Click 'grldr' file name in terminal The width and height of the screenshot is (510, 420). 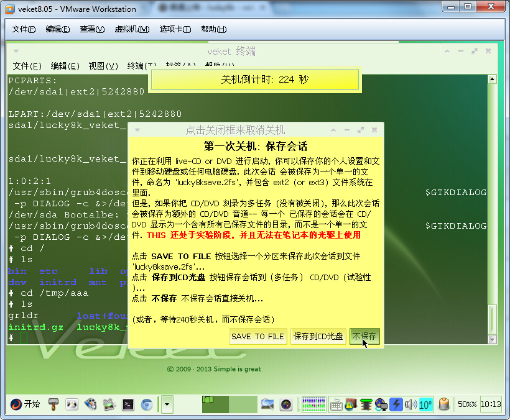pyautogui.click(x=23, y=316)
